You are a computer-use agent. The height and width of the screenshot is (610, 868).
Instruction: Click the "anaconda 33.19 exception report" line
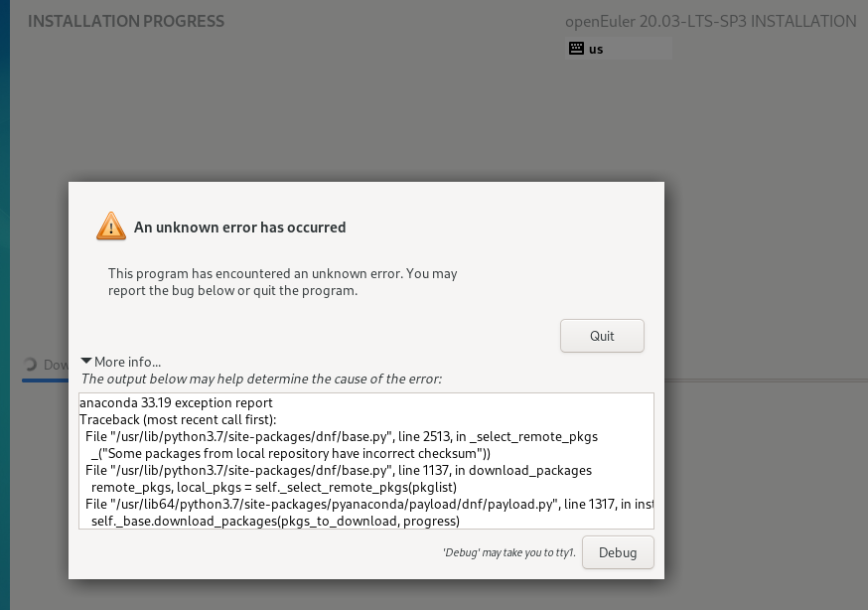(x=176, y=403)
